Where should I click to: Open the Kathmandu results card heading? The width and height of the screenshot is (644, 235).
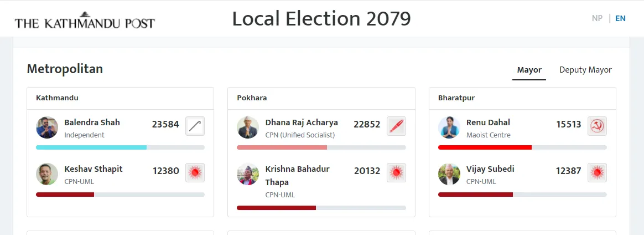pyautogui.click(x=57, y=98)
